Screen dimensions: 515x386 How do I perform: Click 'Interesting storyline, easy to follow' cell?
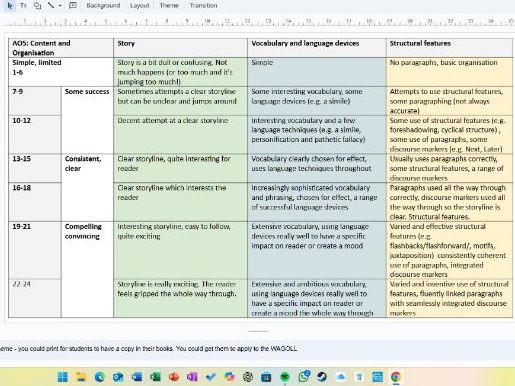tap(180, 250)
